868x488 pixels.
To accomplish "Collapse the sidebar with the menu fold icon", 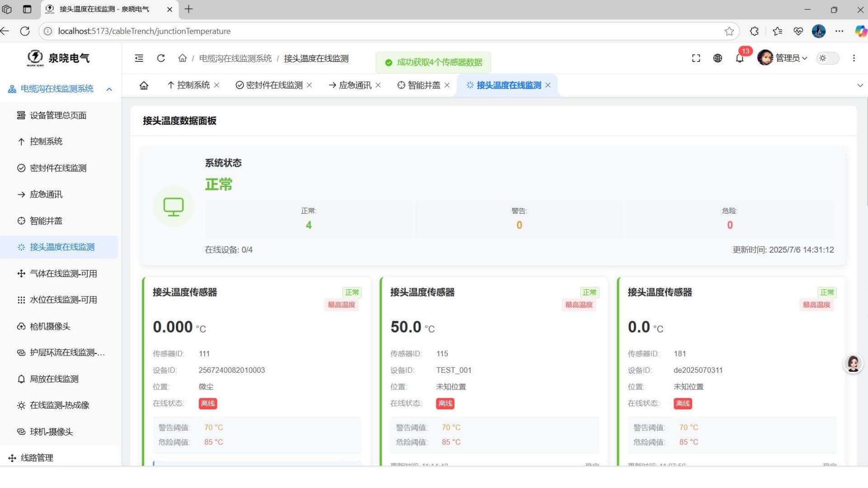I will point(139,58).
